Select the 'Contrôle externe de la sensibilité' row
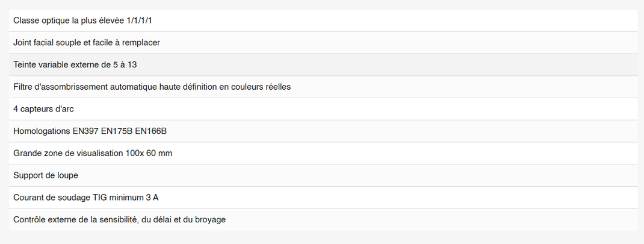This screenshot has width=644, height=244. (x=323, y=220)
